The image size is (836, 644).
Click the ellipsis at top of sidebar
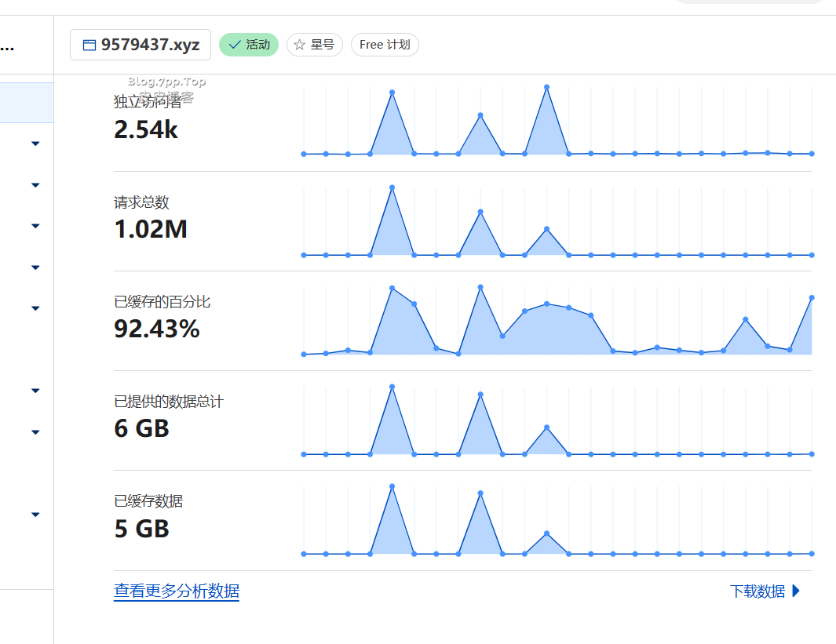point(7,47)
